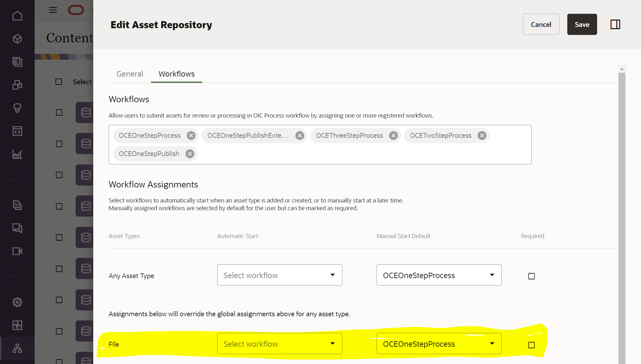Image resolution: width=641 pixels, height=364 pixels.
Task: Check the second repository row checkbox
Action: [59, 144]
